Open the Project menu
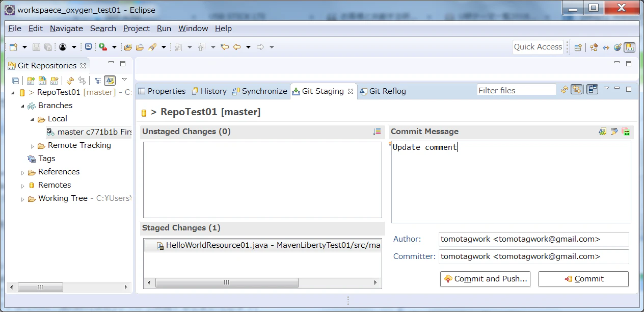The width and height of the screenshot is (644, 312). pyautogui.click(x=137, y=29)
